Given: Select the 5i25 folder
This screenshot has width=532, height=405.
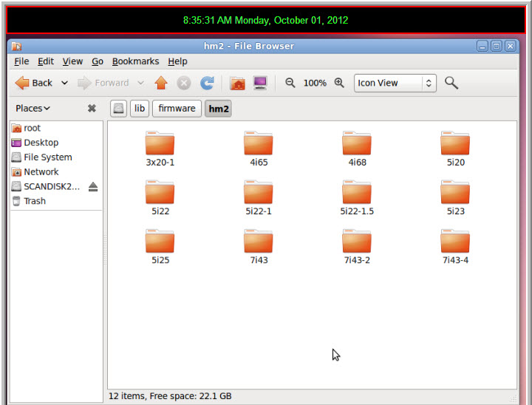Looking at the screenshot, I should tap(160, 246).
